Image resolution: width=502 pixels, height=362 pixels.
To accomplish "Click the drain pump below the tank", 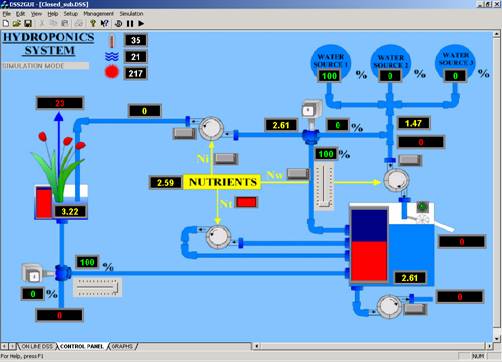I will click(389, 306).
